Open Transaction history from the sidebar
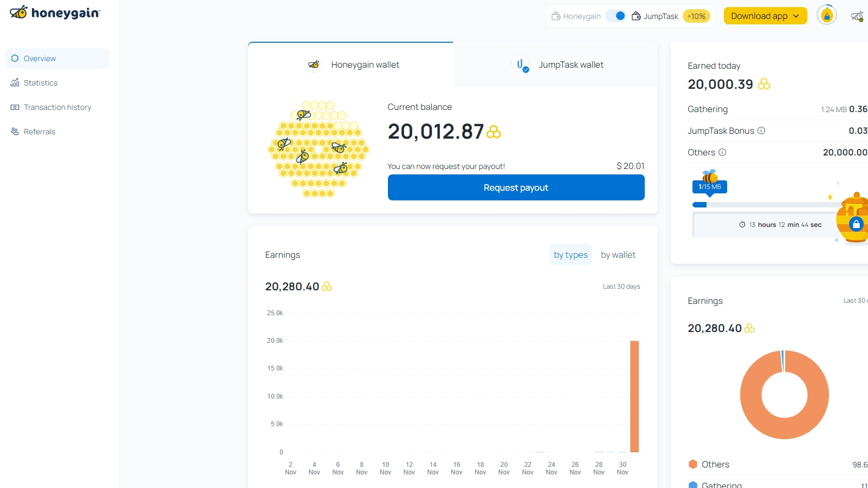This screenshot has width=868, height=488. (57, 107)
